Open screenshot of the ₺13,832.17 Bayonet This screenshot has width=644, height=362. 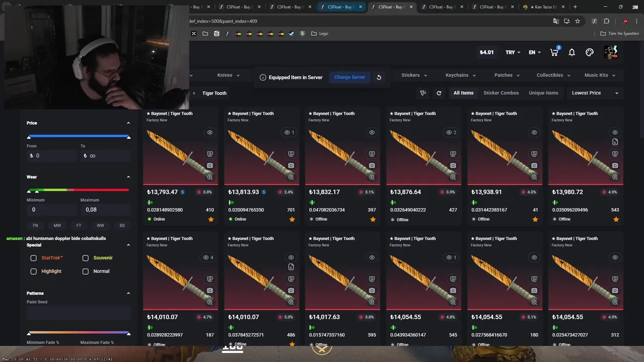coord(372,165)
